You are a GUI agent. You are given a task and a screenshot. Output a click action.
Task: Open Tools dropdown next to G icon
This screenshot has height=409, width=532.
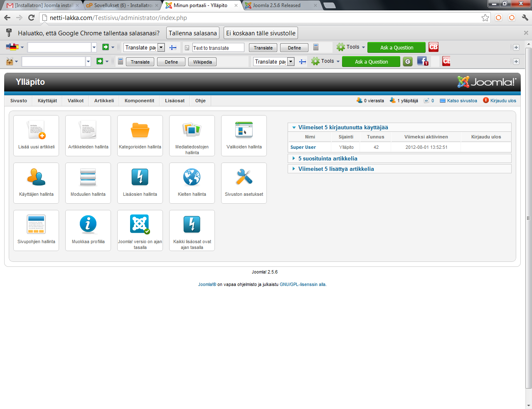click(326, 61)
